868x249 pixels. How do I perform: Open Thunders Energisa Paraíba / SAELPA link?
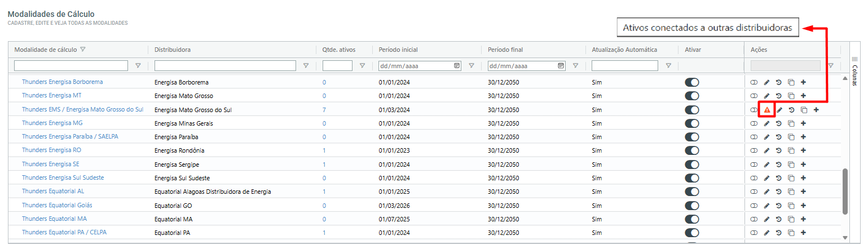pos(70,136)
